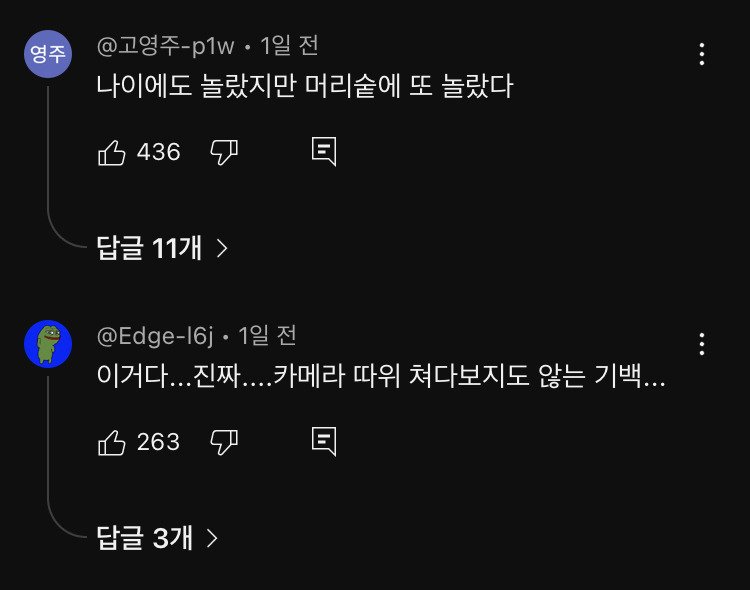The image size is (750, 590).
Task: Click the 436 like count
Action: point(158,152)
